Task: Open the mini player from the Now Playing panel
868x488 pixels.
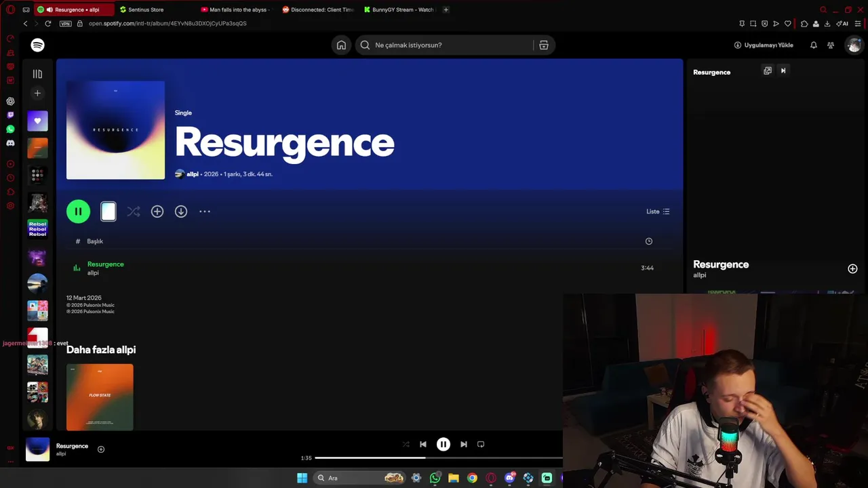Action: click(x=768, y=70)
